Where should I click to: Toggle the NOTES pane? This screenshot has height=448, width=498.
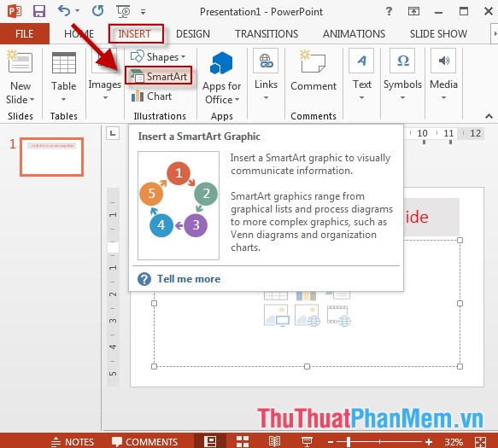pyautogui.click(x=73, y=442)
